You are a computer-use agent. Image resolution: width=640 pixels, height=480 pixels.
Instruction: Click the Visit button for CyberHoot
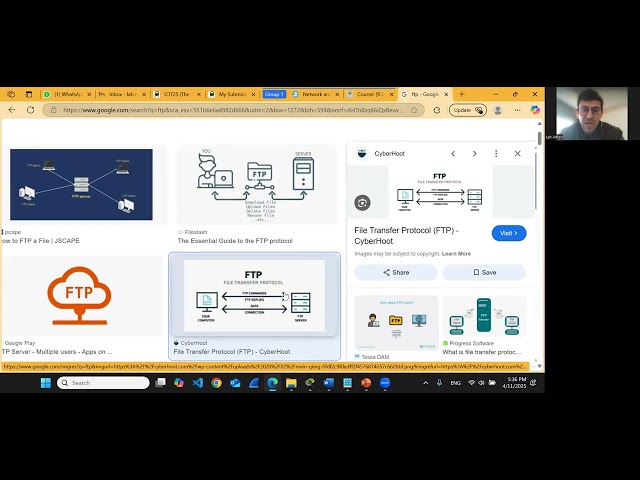click(x=509, y=233)
